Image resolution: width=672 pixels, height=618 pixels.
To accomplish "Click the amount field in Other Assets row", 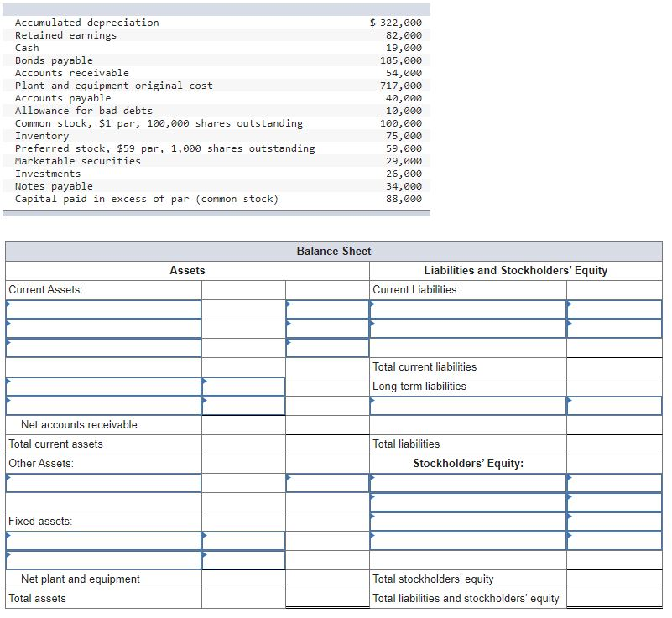I will point(327,483).
